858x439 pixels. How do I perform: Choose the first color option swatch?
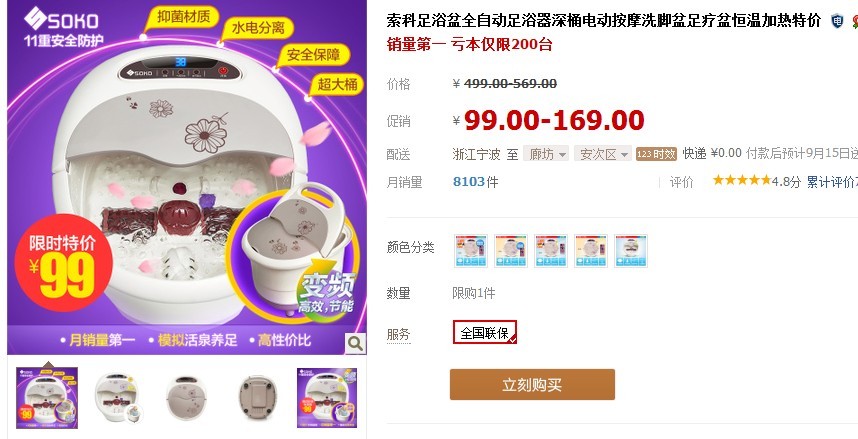click(471, 251)
